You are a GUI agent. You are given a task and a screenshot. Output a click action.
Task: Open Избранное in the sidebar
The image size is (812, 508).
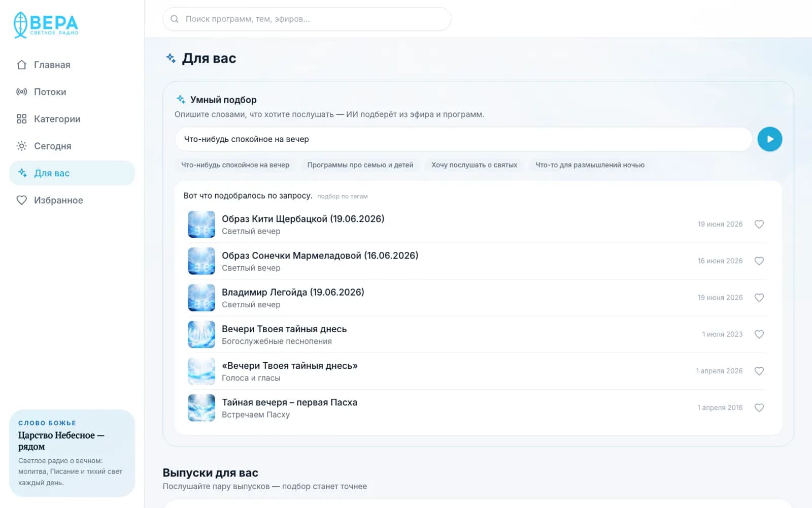click(x=72, y=200)
